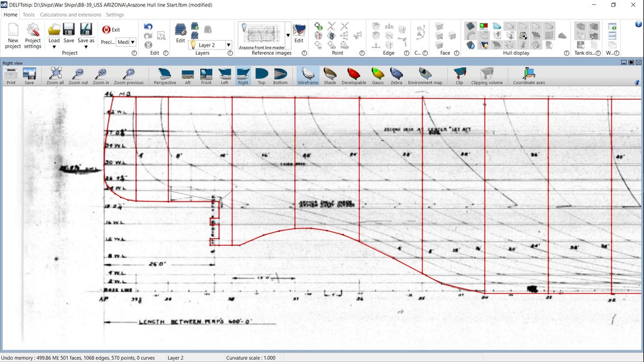Click the Save as button
Screen dimensions: 644x362
pyautogui.click(x=86, y=33)
